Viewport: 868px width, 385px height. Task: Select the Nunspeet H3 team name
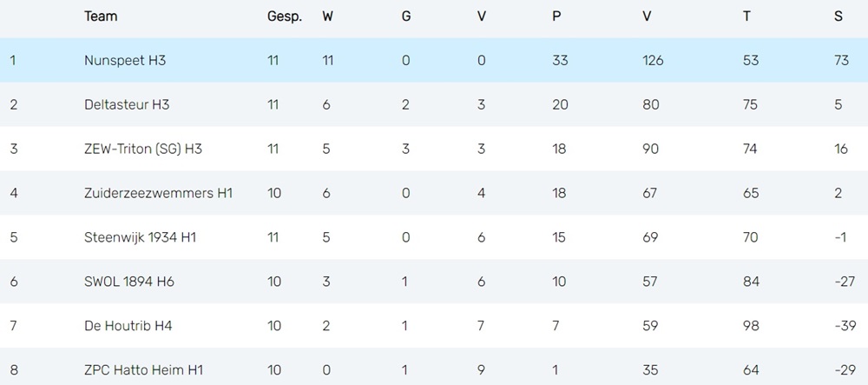click(124, 60)
